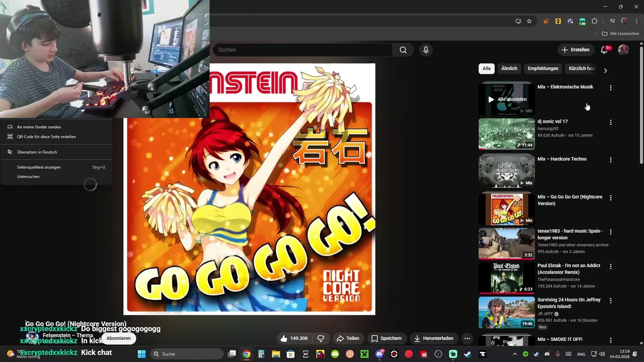Open Chrome profile avatar in toolbar
The width and height of the screenshot is (644, 362).
click(624, 21)
